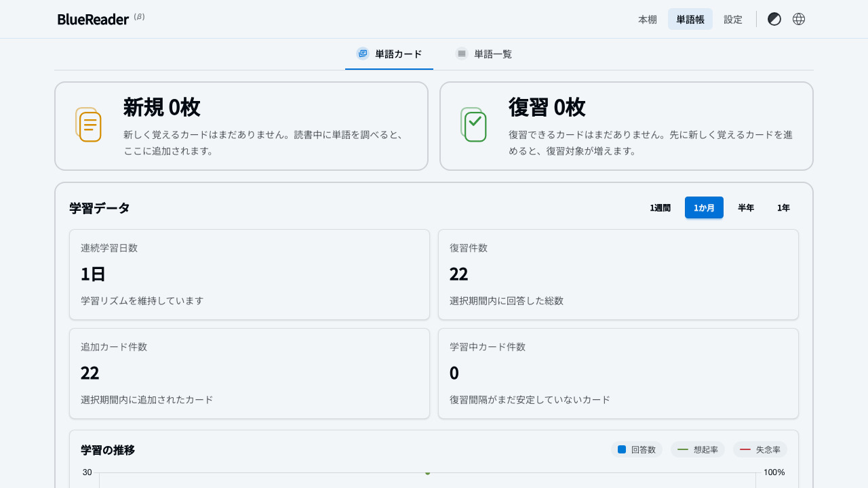Open language globe icon
This screenshot has height=488, width=868.
799,19
